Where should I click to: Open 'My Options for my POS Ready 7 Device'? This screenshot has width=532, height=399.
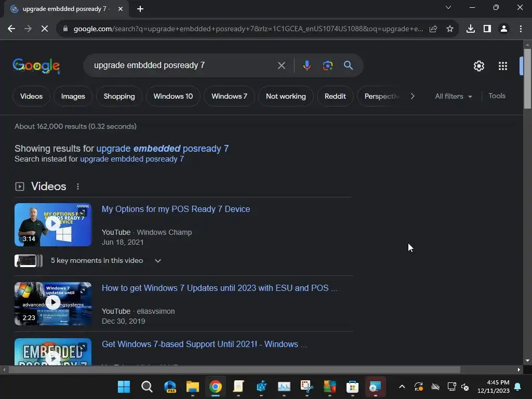176,209
